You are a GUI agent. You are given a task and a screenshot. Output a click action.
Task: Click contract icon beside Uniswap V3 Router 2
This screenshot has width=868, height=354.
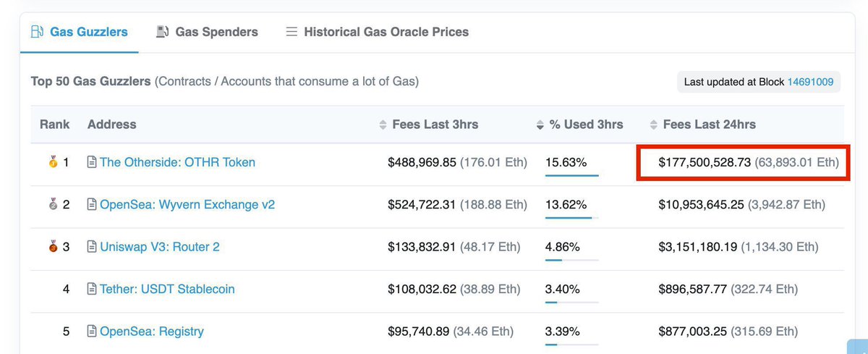[x=92, y=247]
